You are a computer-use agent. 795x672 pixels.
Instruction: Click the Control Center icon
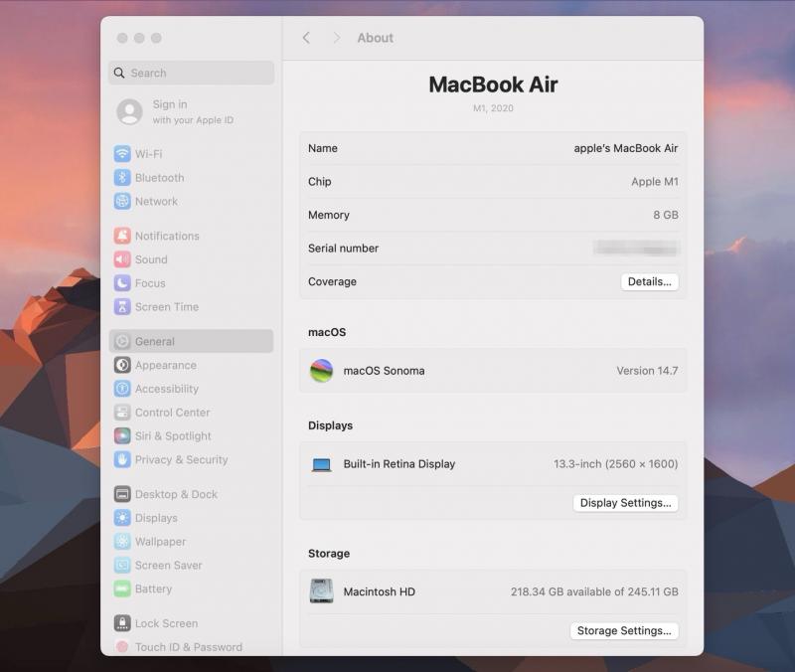click(x=122, y=413)
